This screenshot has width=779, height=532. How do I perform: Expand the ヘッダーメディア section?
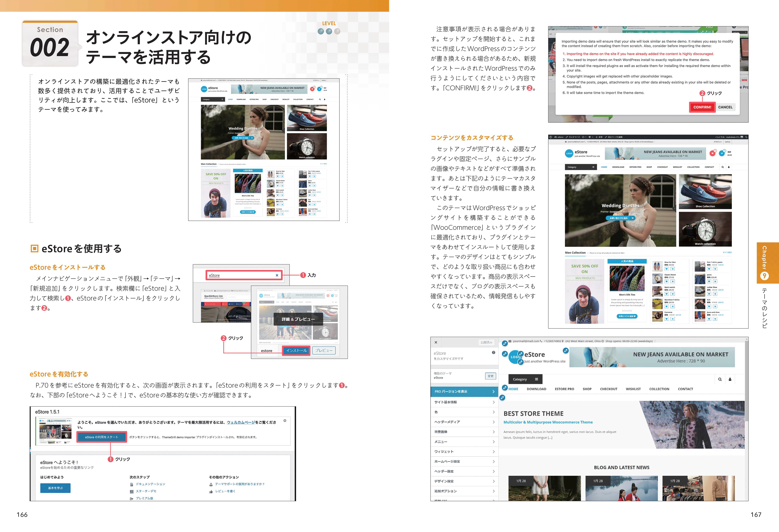pos(464,422)
